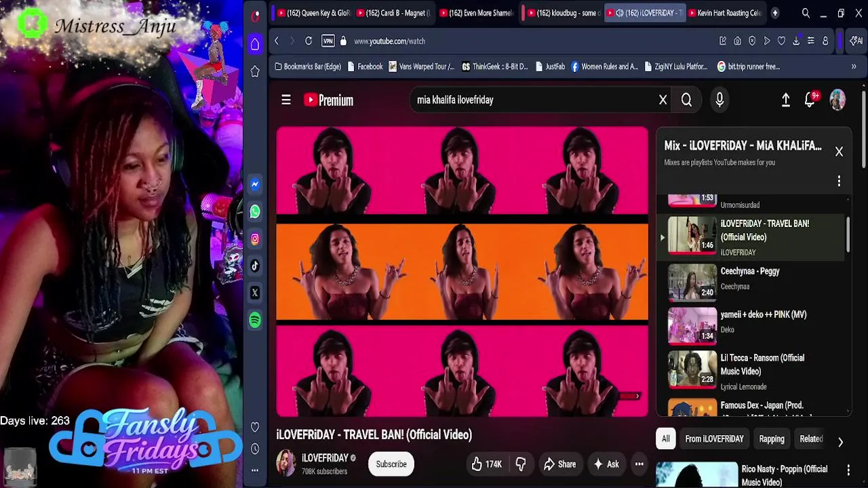Image resolution: width=868 pixels, height=488 pixels.
Task: Close the Mix playlist panel
Action: (x=839, y=152)
